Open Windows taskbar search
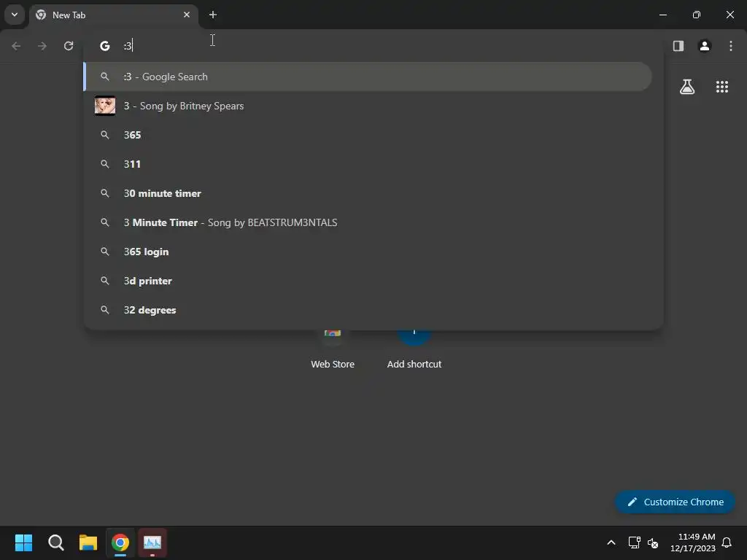Viewport: 747px width, 560px height. coord(55,542)
